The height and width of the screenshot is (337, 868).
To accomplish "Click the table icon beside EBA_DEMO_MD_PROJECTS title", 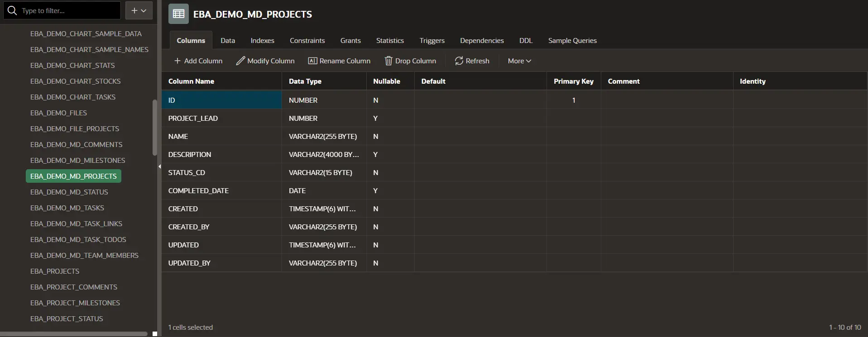I will tap(178, 14).
